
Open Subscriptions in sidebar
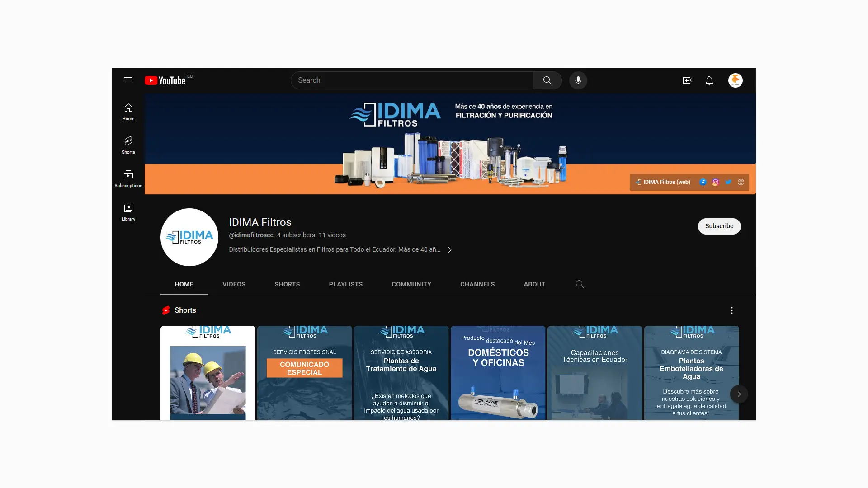click(x=128, y=179)
